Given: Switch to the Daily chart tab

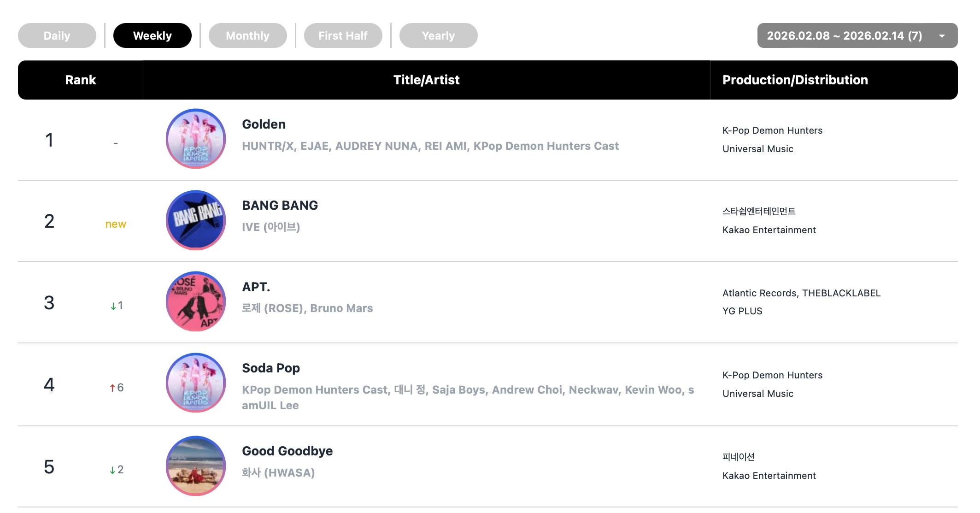Looking at the screenshot, I should coord(57,35).
